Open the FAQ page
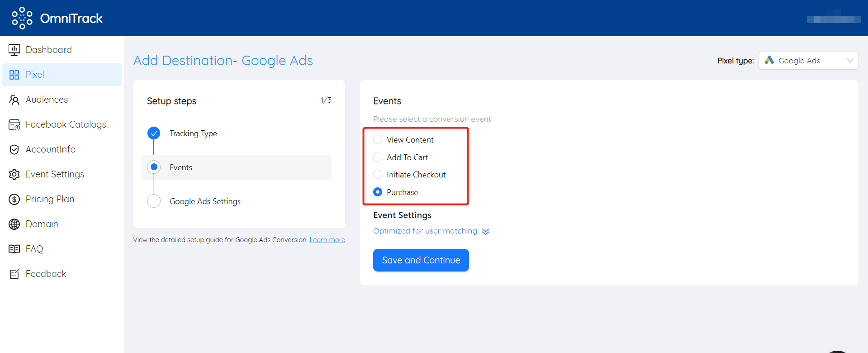This screenshot has width=868, height=353. point(62,249)
